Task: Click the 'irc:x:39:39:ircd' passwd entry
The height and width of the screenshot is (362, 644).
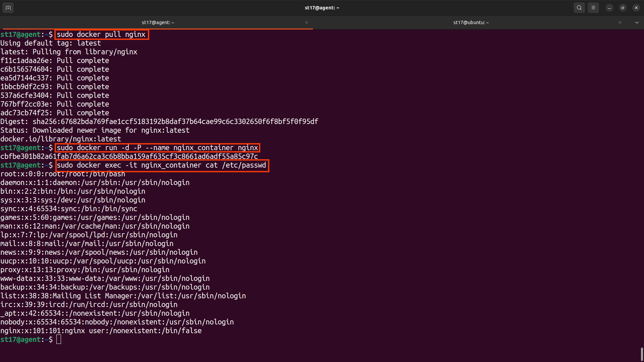Action: pyautogui.click(x=89, y=305)
